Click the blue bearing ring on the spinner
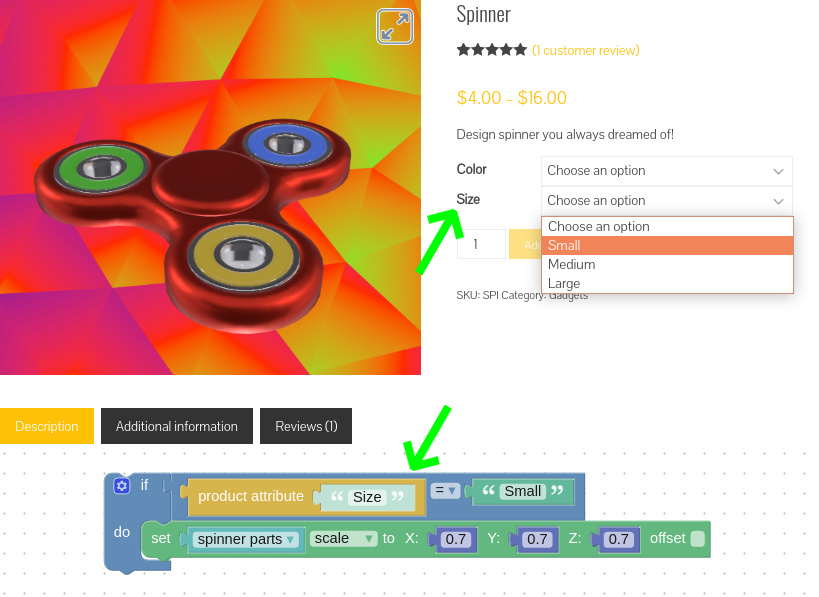Image resolution: width=819 pixels, height=597 pixels. 288,144
